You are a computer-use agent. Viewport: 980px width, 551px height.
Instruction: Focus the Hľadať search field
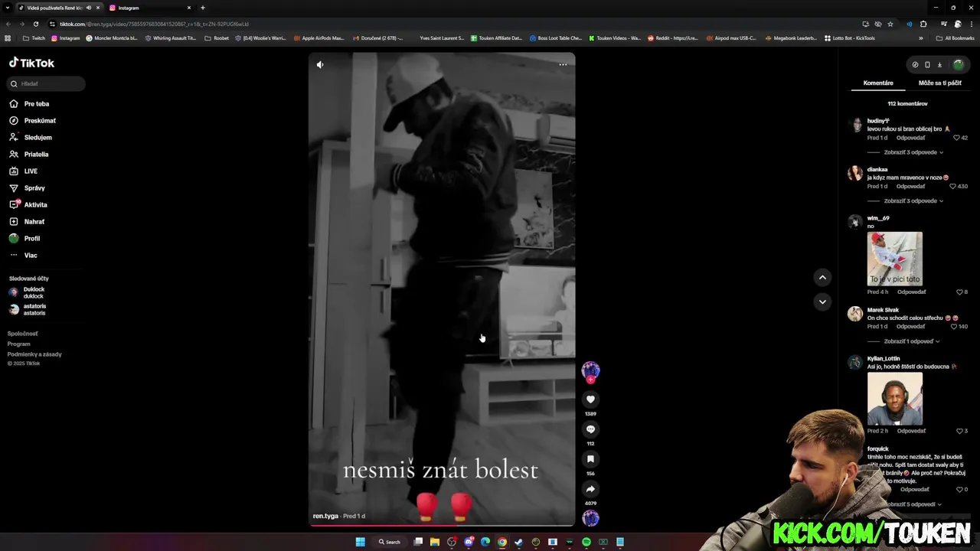(47, 83)
